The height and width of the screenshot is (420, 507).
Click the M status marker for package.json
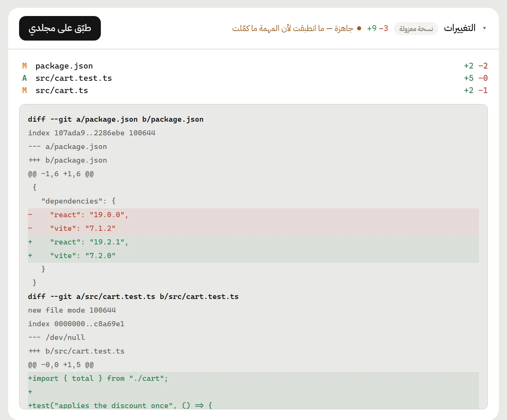click(x=25, y=66)
